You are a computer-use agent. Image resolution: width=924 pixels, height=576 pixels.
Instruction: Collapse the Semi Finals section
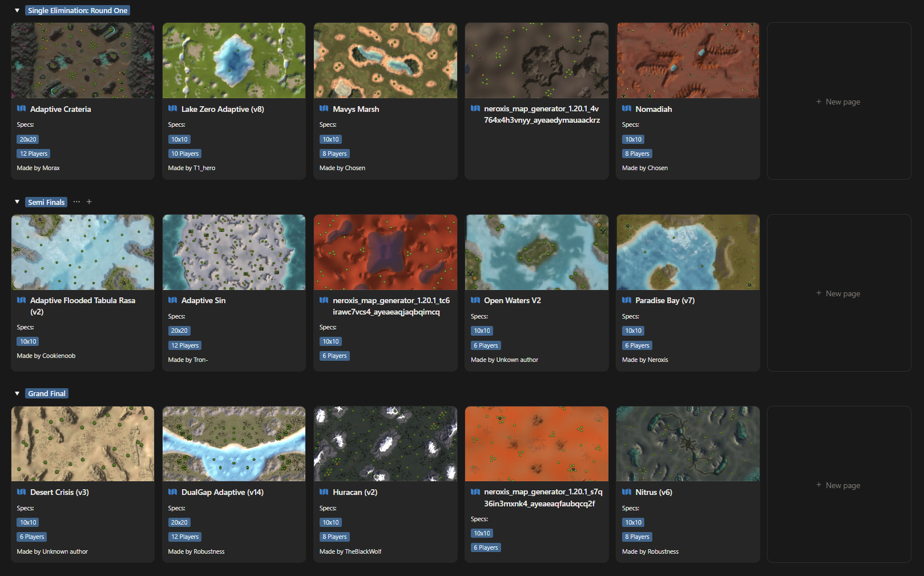click(x=17, y=202)
